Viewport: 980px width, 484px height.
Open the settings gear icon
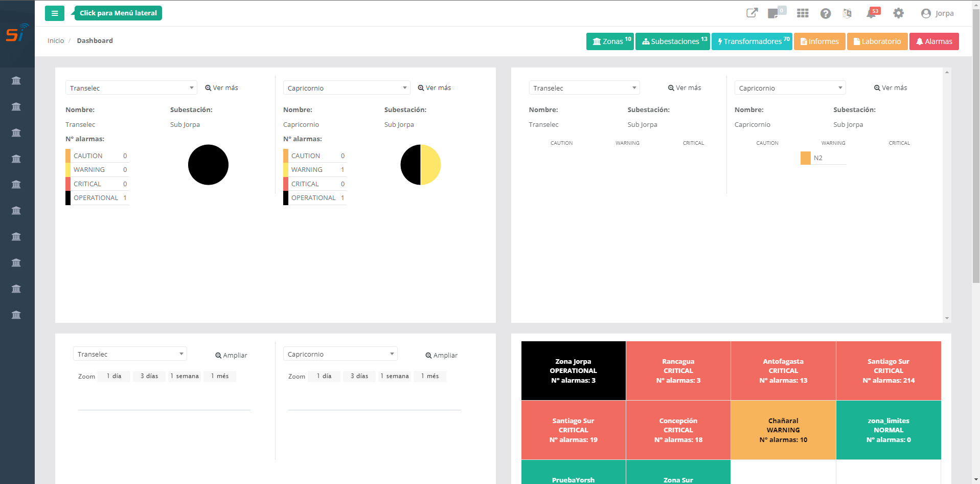pos(898,13)
